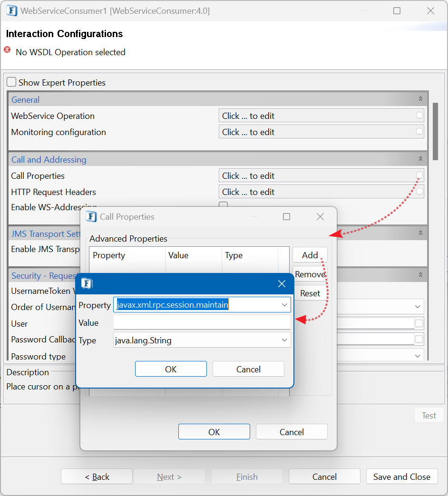Image resolution: width=448 pixels, height=496 pixels.
Task: Collapse the Call and Addressing section
Action: [420, 159]
